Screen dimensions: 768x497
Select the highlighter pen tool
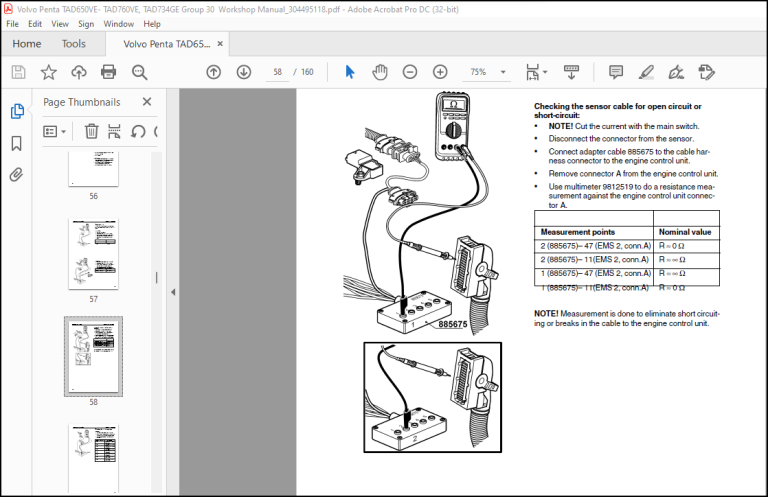(x=646, y=72)
